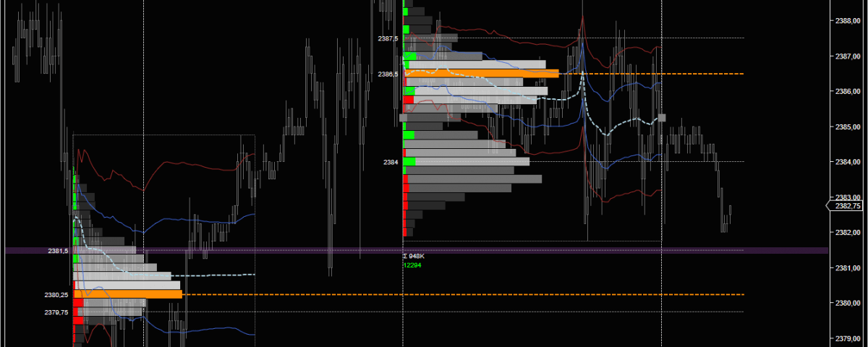Click the 2379,75 profile level label
Image resolution: width=868 pixels, height=347 pixels.
[x=56, y=312]
